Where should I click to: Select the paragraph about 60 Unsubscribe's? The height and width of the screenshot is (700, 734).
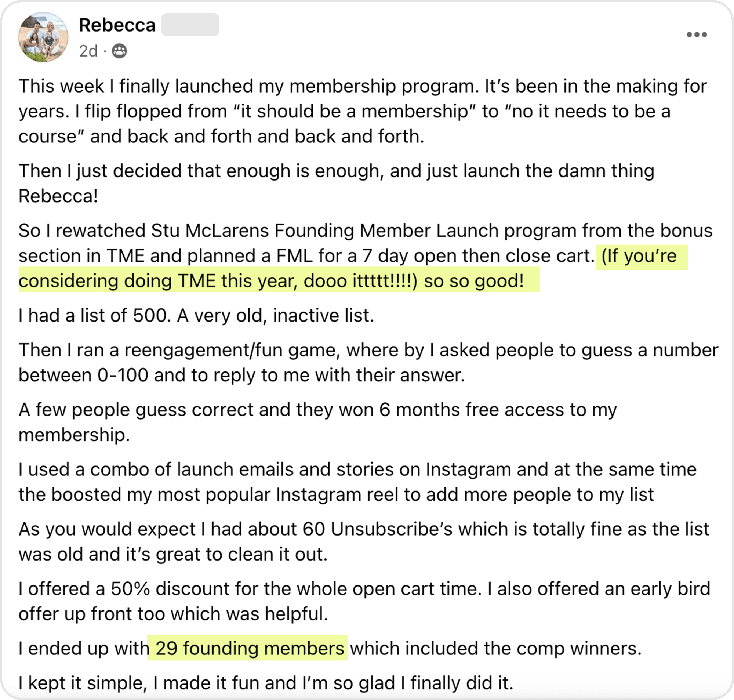tap(364, 541)
